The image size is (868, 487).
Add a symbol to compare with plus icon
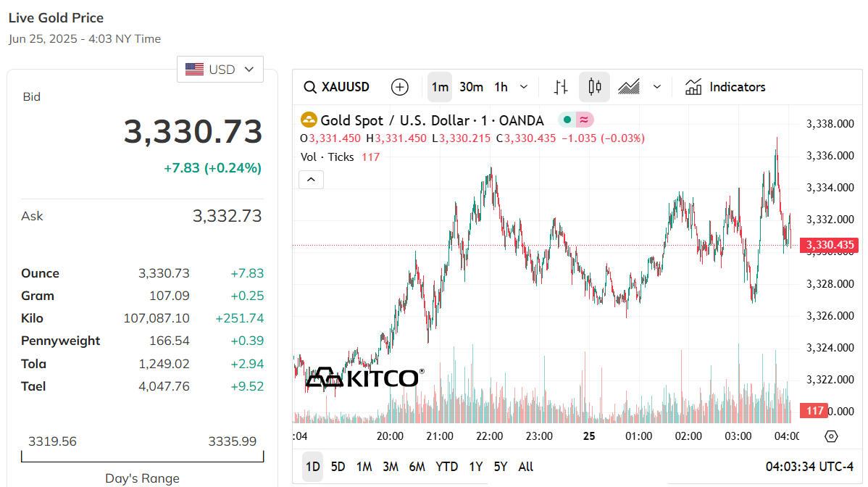coord(400,87)
